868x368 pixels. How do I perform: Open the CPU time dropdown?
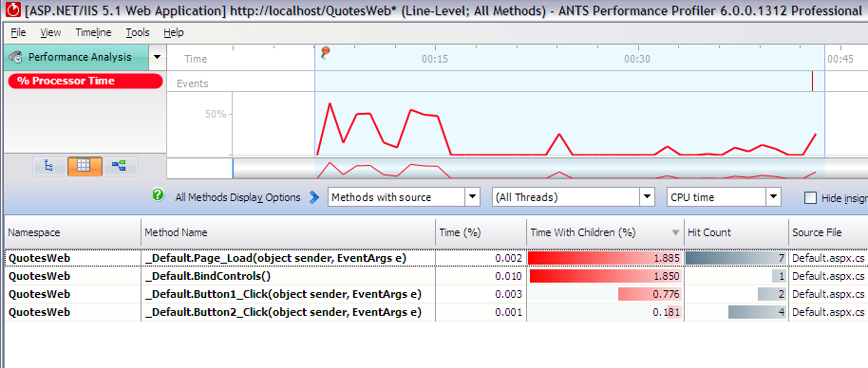click(724, 197)
